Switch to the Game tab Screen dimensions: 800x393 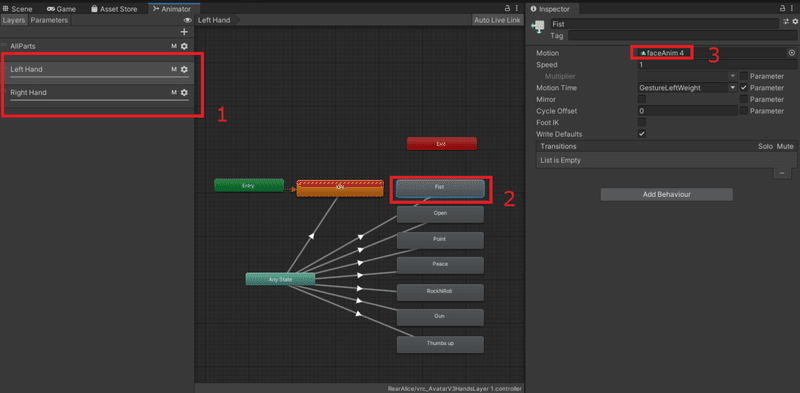click(x=61, y=9)
